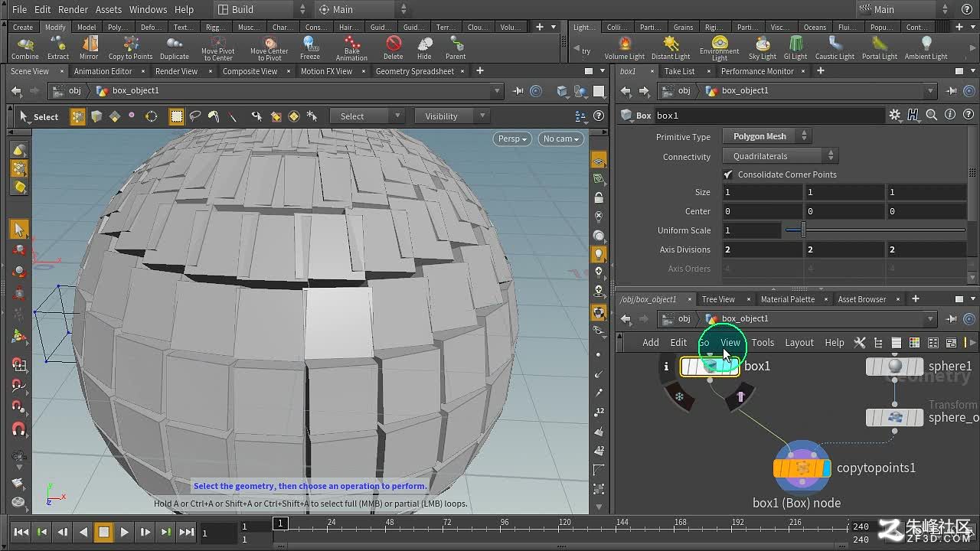Jump to last frame button
Screen dimensions: 980x551
(x=186, y=532)
